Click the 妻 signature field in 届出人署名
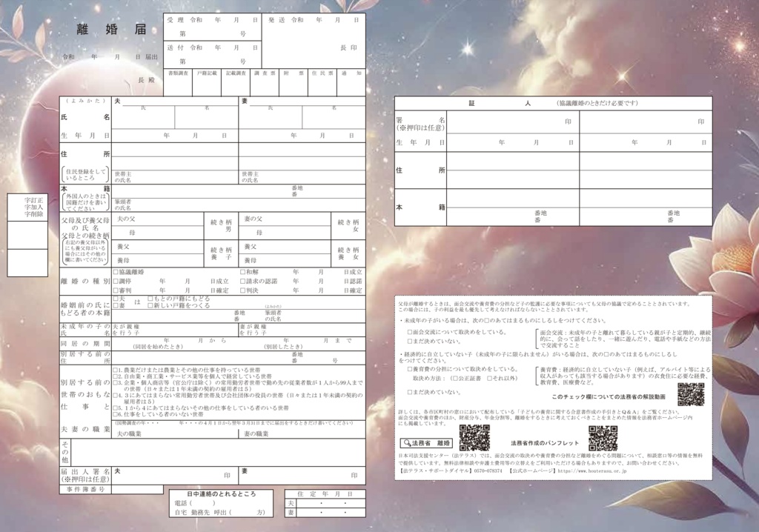 (302, 476)
